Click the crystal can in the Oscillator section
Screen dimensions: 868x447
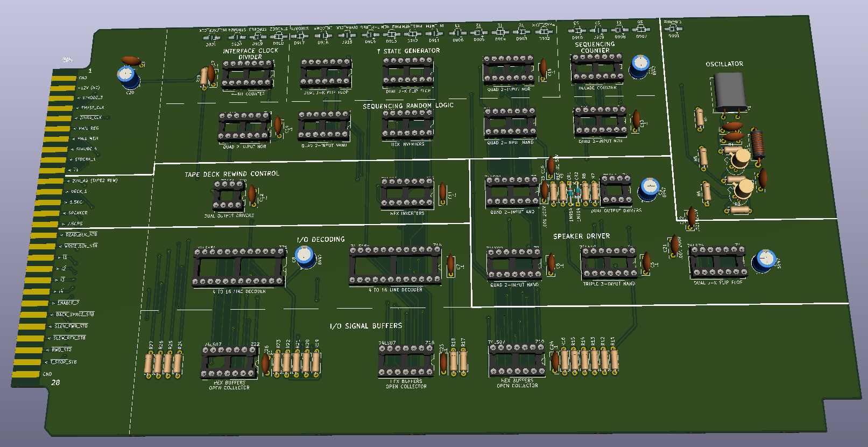pyautogui.click(x=730, y=92)
